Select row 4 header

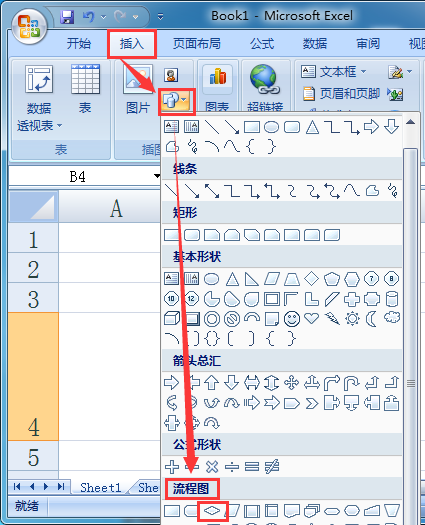(33, 376)
